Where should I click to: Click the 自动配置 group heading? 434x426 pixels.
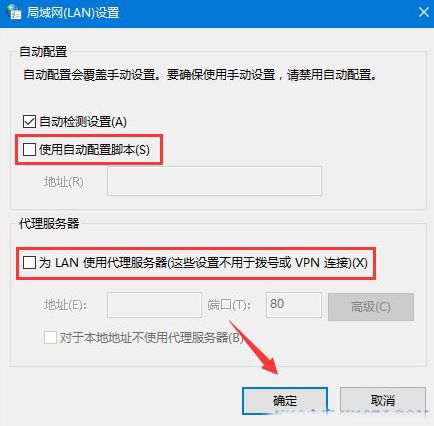point(43,52)
